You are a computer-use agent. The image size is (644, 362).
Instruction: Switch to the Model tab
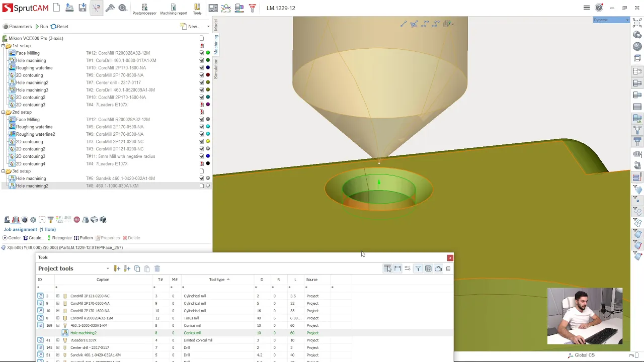[216, 25]
